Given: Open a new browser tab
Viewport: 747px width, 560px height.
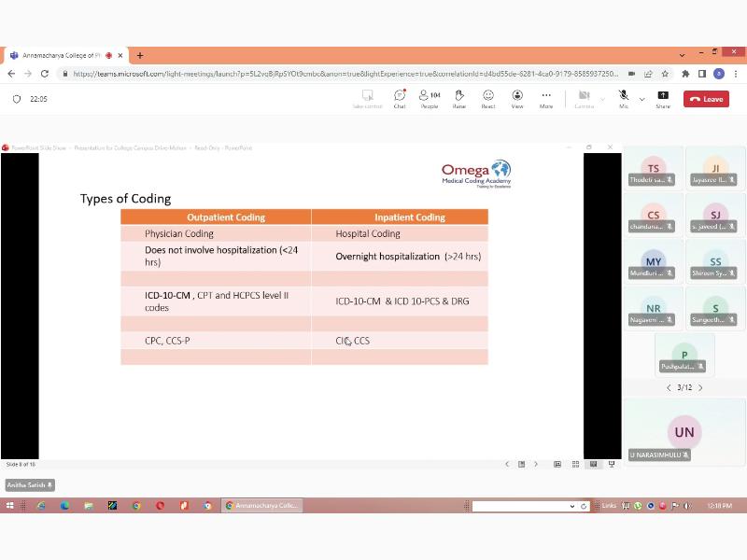Looking at the screenshot, I should click(140, 55).
